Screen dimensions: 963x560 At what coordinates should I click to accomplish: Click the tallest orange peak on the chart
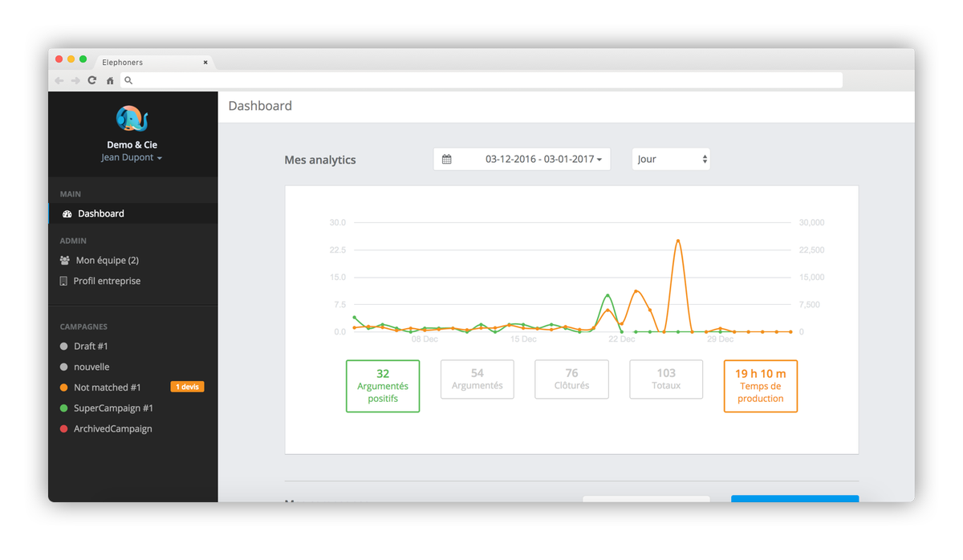pos(678,240)
